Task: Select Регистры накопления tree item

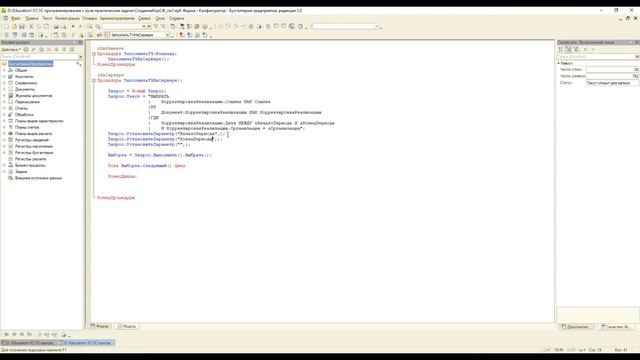Action: [x=34, y=146]
